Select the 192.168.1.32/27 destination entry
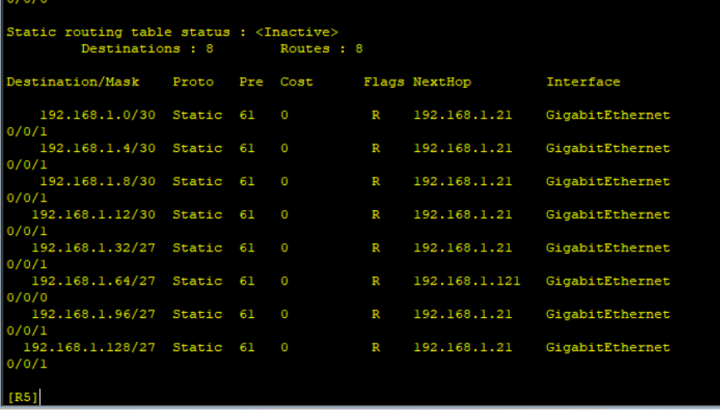720x410 pixels. coord(93,247)
